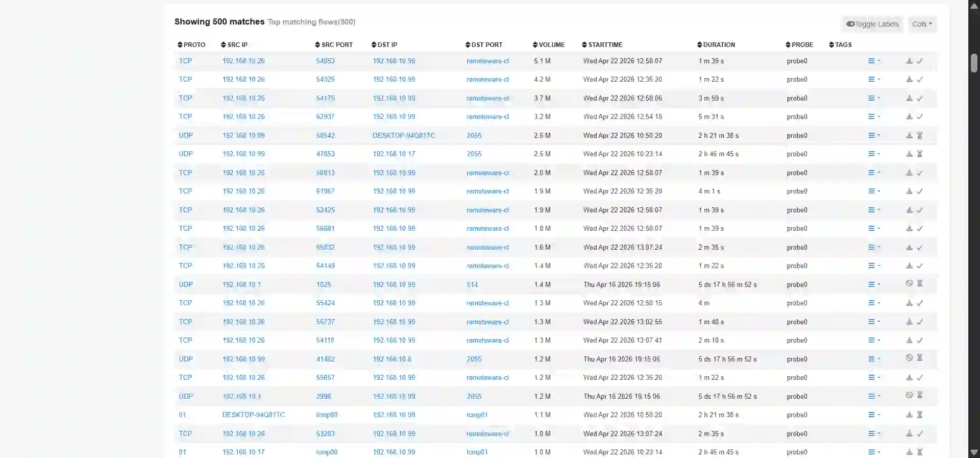Download pcap for source port 52425 flow
Screen dimensions: 980x458
pos(909,210)
